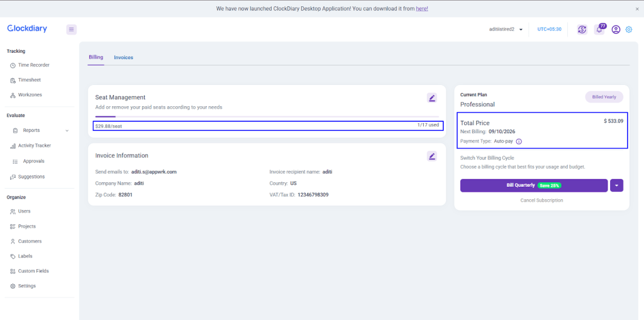Click the VAT/Tax ID value 12346798309

point(313,195)
